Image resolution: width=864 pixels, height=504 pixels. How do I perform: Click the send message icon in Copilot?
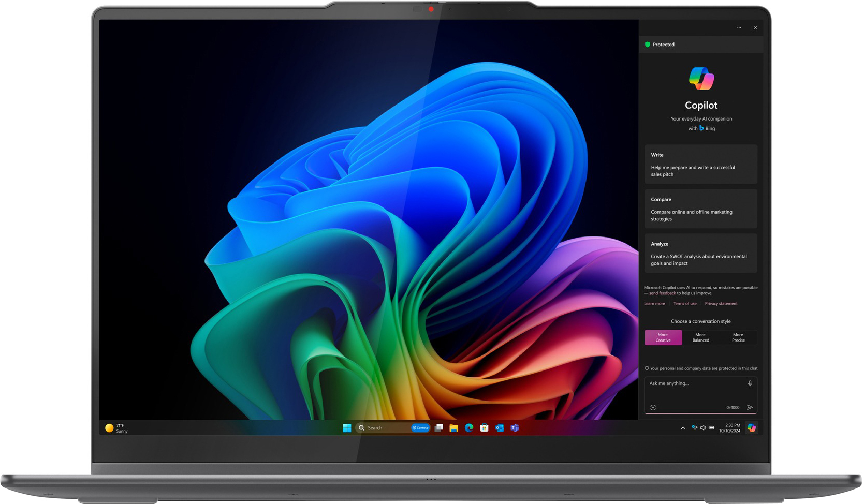coord(750,408)
